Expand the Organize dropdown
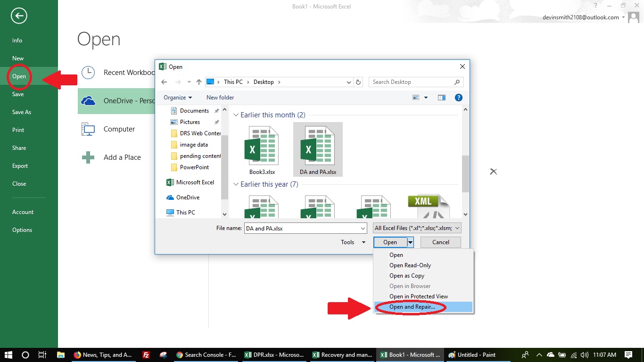644x362 pixels. pos(178,98)
